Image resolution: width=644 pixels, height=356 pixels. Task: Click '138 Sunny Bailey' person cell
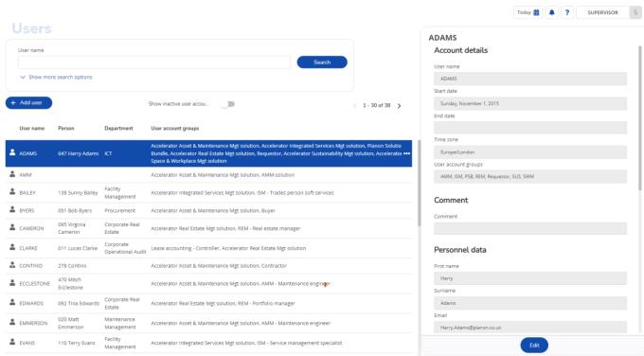coord(78,192)
